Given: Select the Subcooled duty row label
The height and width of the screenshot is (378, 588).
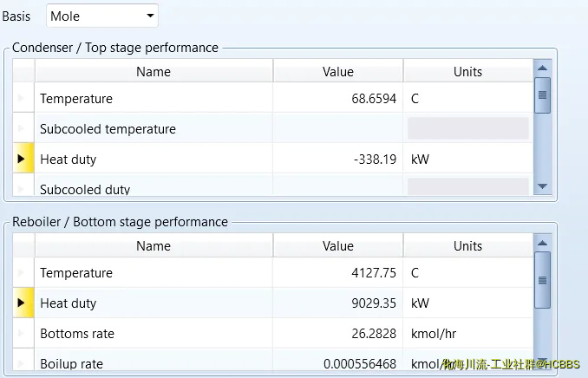Looking at the screenshot, I should [85, 189].
